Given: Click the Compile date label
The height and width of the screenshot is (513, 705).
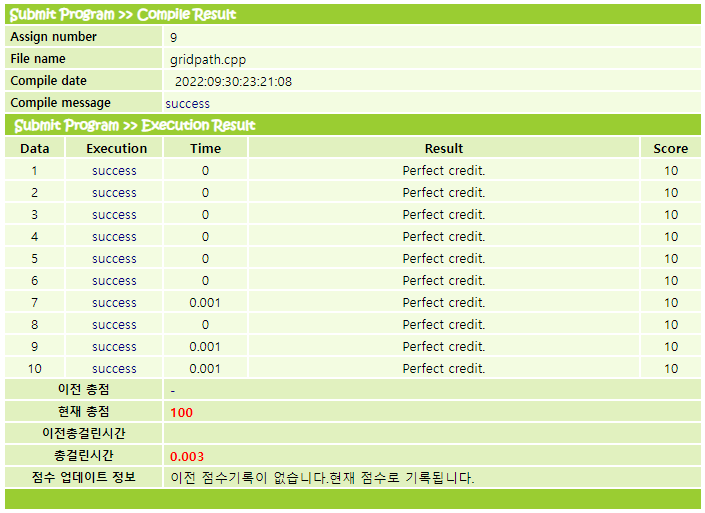Looking at the screenshot, I should tap(48, 80).
